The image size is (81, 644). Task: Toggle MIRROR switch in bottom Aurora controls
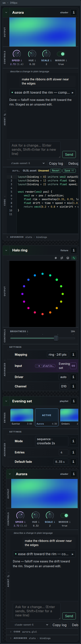point(65,515)
